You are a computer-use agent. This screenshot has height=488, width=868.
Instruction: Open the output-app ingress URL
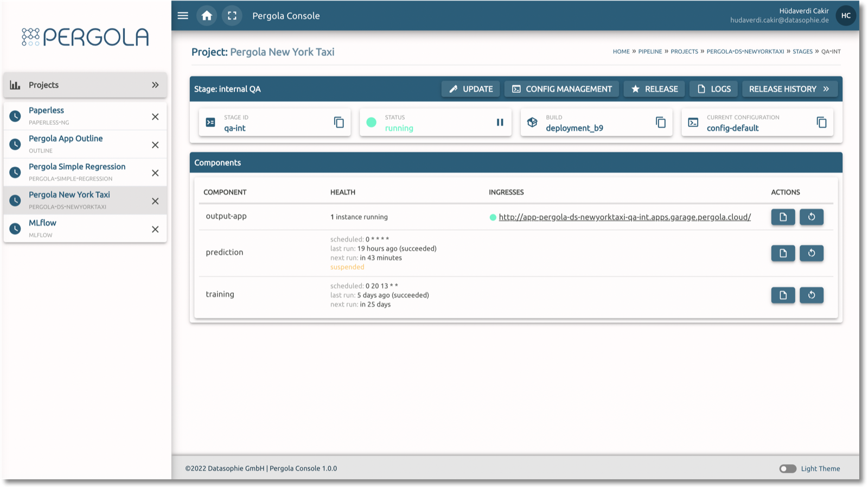click(624, 217)
